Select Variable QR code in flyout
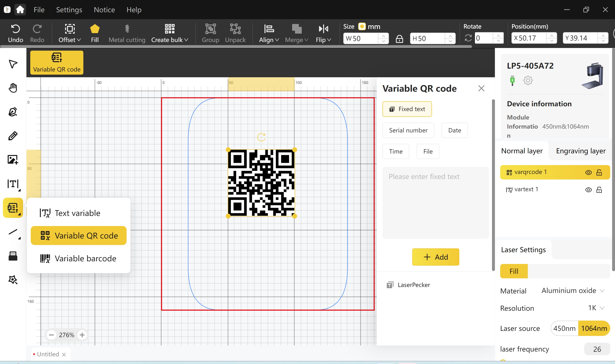The image size is (615, 364). [79, 235]
